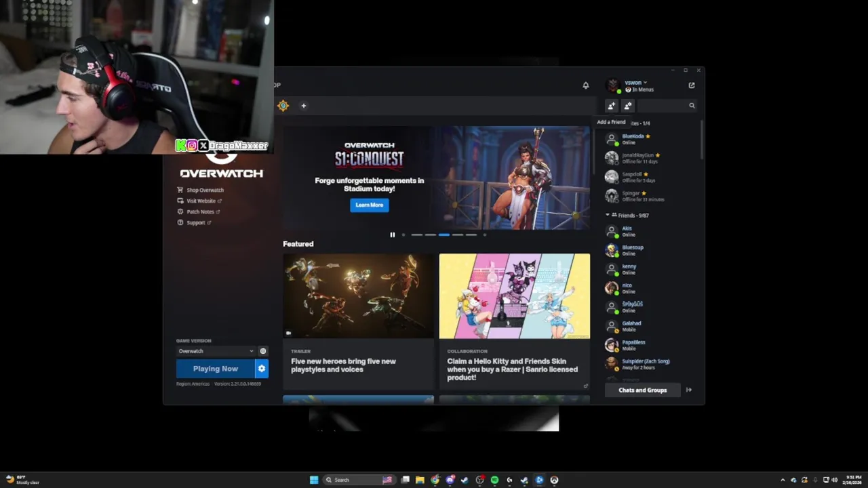Open the Game Version Overwatch dropdown
The height and width of the screenshot is (488, 868).
click(x=215, y=351)
